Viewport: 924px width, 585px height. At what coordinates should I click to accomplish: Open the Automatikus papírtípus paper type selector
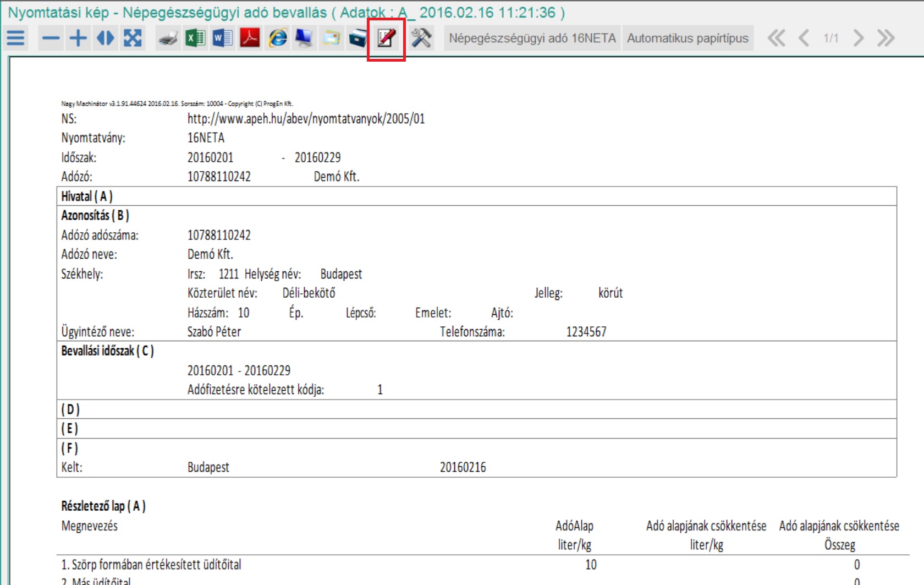(x=687, y=38)
